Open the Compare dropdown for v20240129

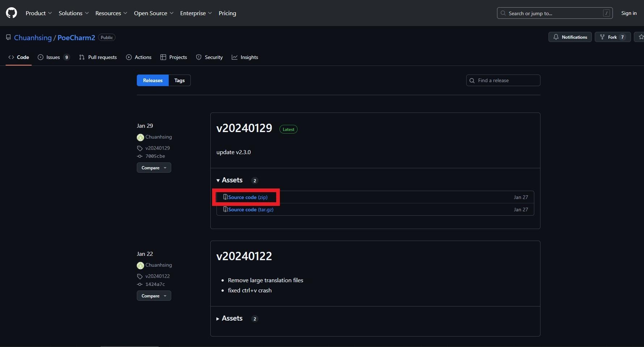(x=154, y=168)
